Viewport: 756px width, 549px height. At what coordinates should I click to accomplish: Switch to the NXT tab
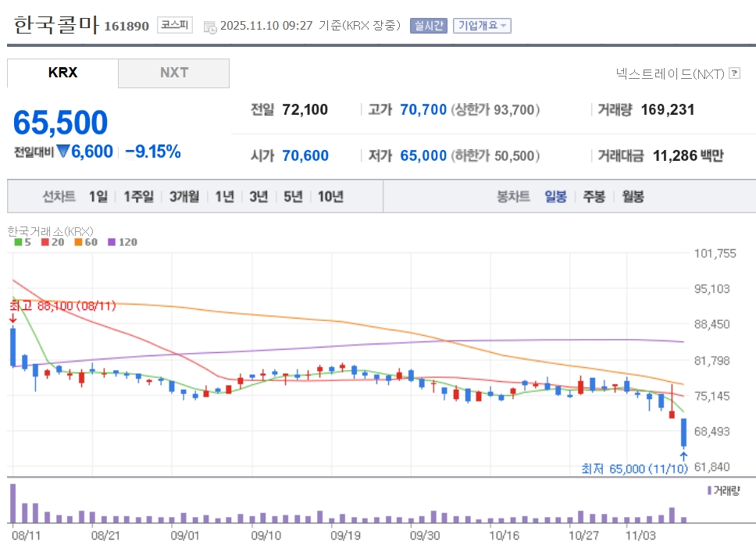coord(174,73)
